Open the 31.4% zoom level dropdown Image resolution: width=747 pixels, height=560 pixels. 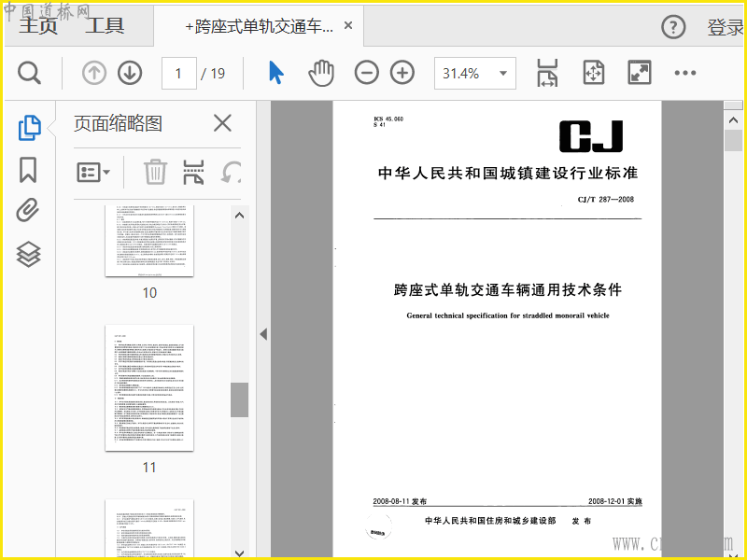tap(475, 74)
